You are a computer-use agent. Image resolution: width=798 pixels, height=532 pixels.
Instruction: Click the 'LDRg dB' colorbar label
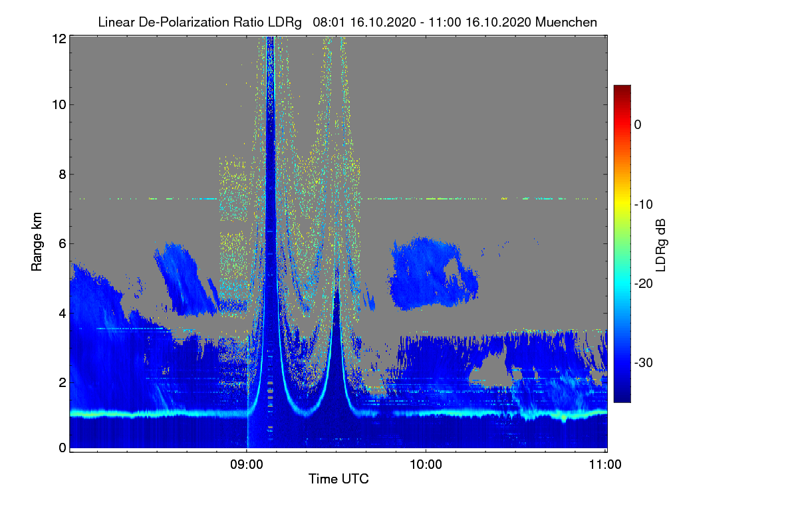point(660,245)
